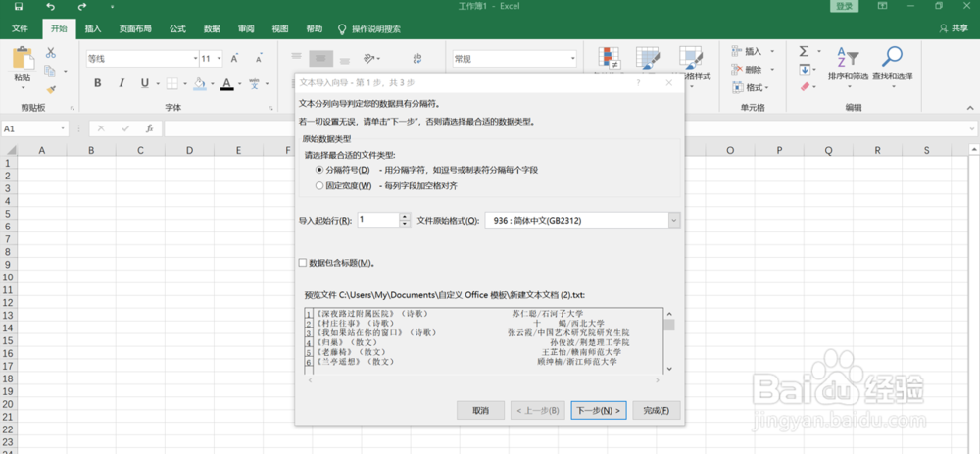The width and height of the screenshot is (980, 454).
Task: Apply the font color A swatch
Action: pos(227,83)
